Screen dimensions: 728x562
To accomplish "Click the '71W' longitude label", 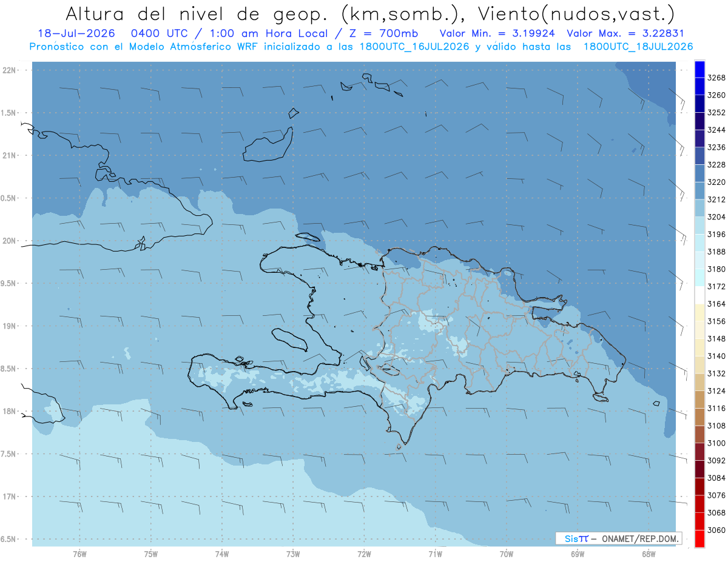I will [435, 554].
